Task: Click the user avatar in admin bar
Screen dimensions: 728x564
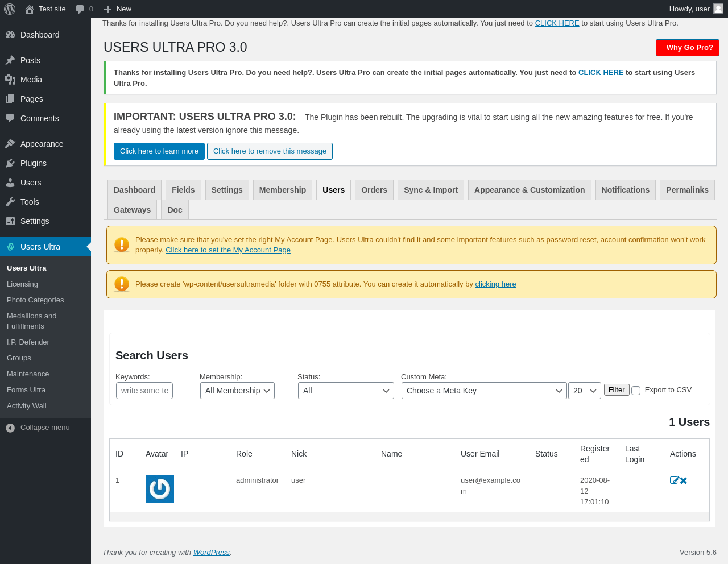Action: (x=718, y=9)
